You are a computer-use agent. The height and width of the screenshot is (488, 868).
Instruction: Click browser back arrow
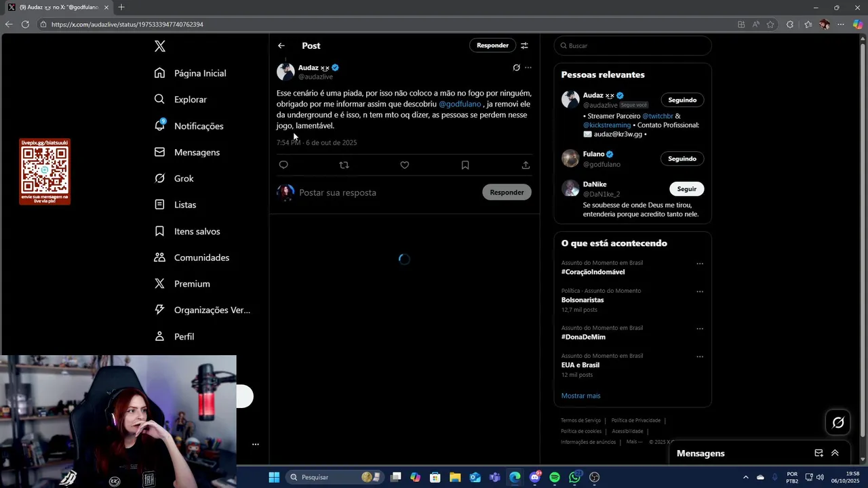click(x=9, y=24)
